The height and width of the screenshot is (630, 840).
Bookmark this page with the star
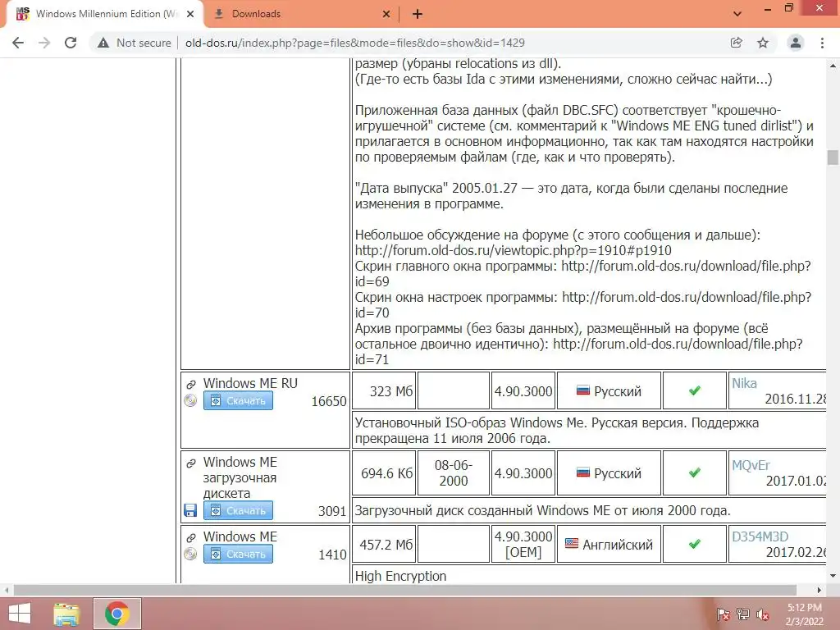[x=763, y=43]
